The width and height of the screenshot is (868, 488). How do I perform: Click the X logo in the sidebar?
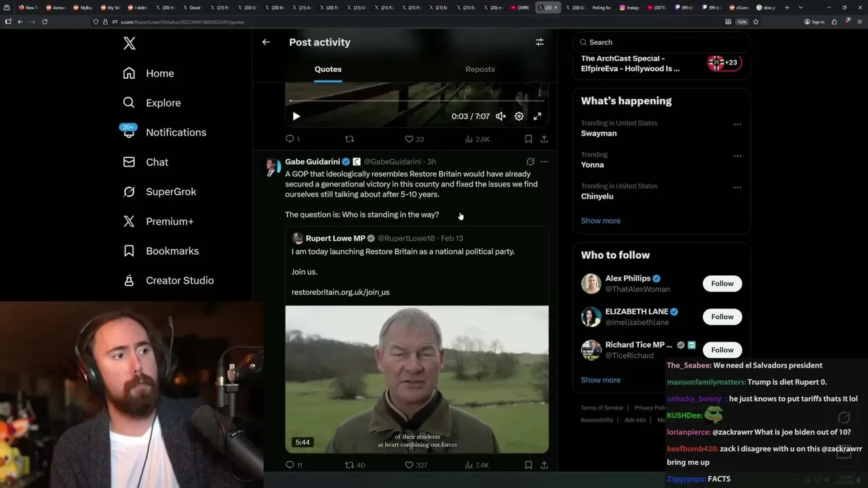point(130,43)
